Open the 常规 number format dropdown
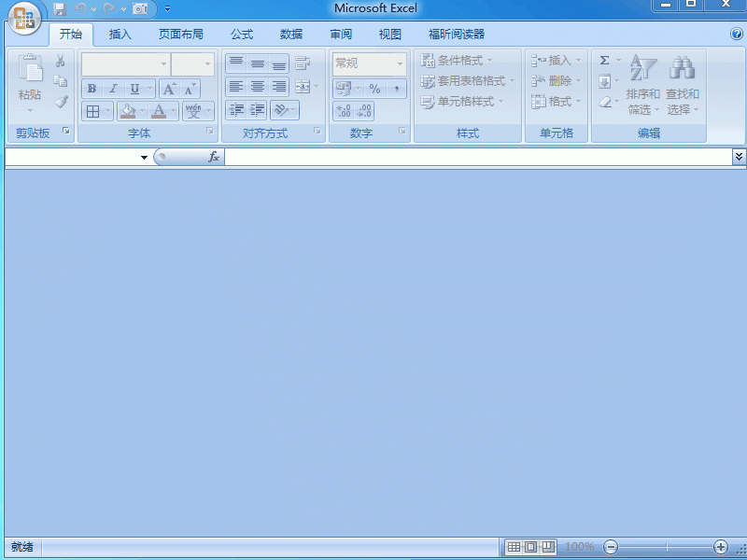This screenshot has height=560, width=747. click(x=399, y=63)
